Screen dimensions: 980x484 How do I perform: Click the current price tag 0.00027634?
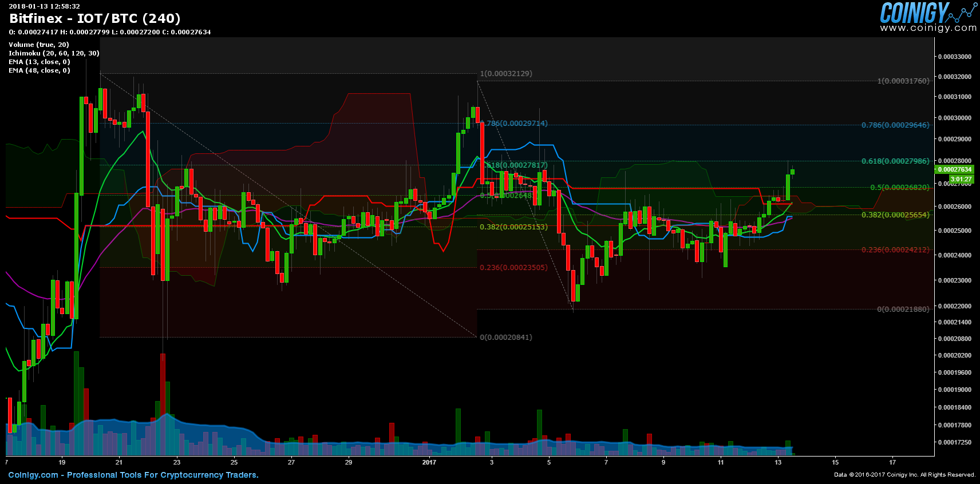954,169
